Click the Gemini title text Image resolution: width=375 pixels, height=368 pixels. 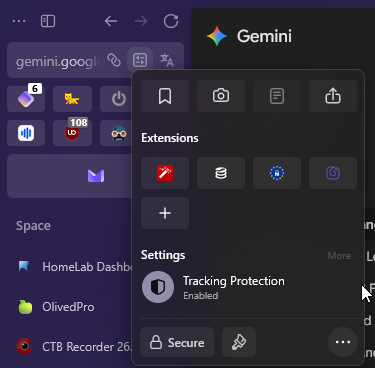264,36
